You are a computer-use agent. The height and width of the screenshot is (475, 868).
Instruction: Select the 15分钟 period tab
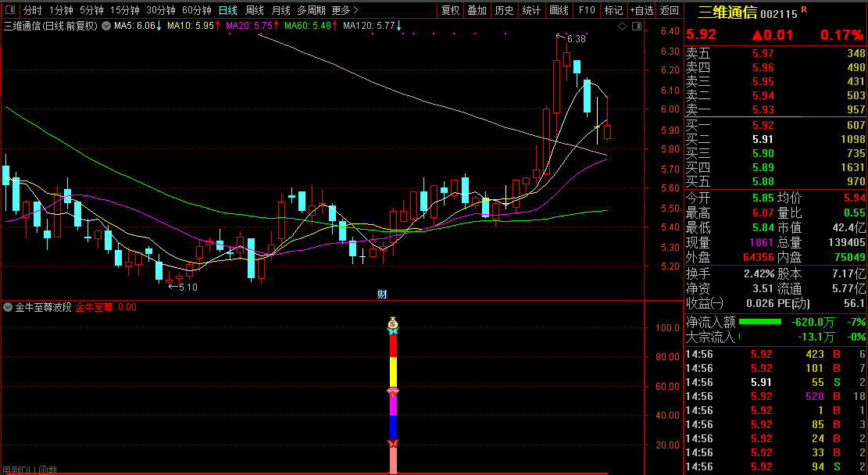(125, 10)
